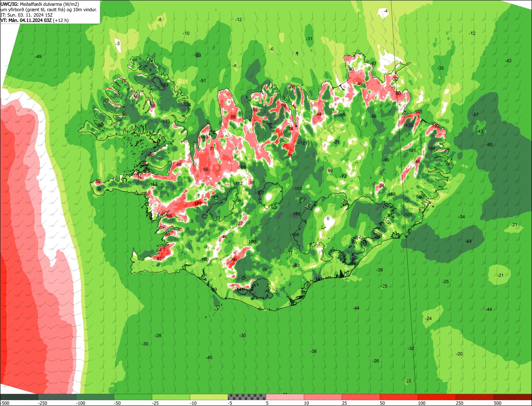This screenshot has height=406, width=532.
Task: Click the '-31' value off the north coast
Action: point(309,39)
